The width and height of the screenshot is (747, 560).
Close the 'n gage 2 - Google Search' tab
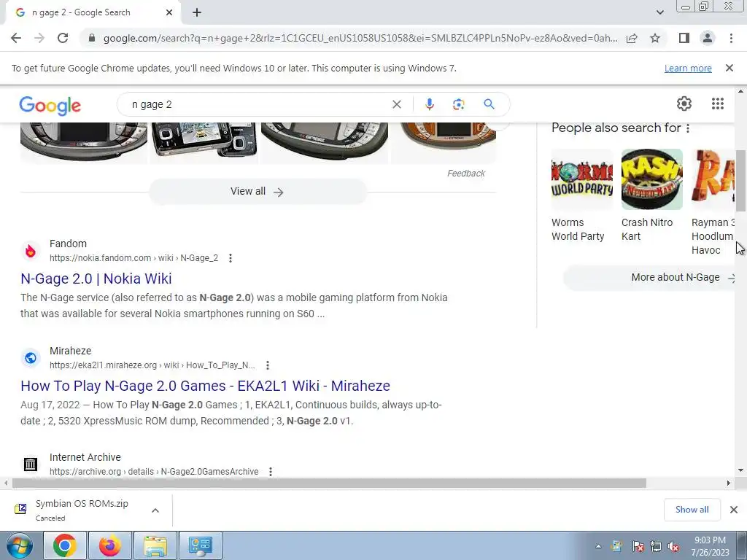click(x=169, y=12)
